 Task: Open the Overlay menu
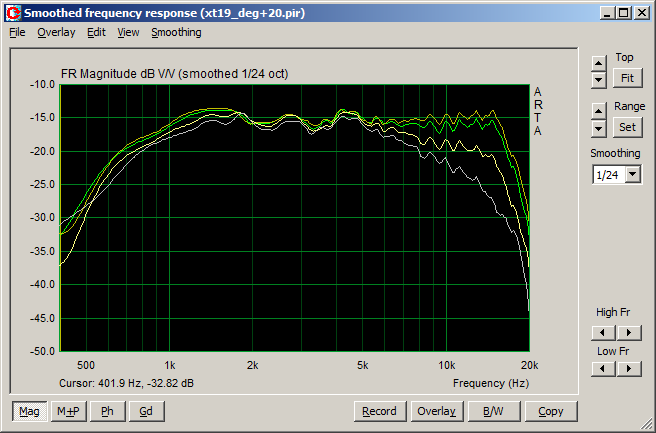click(56, 32)
